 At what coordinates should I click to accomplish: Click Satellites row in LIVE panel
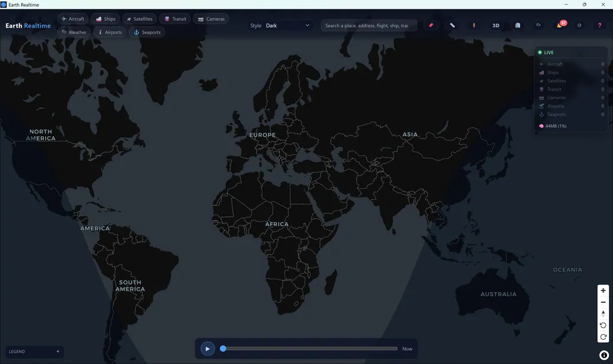coord(571,81)
